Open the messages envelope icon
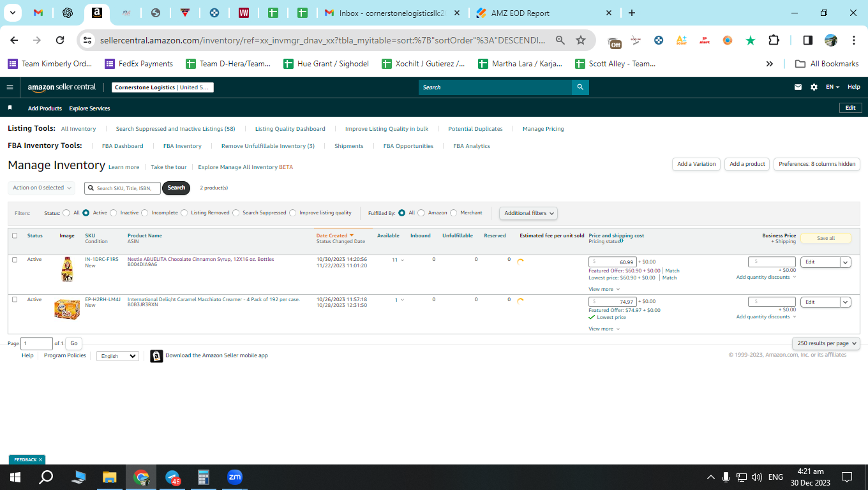868x490 pixels. [798, 87]
